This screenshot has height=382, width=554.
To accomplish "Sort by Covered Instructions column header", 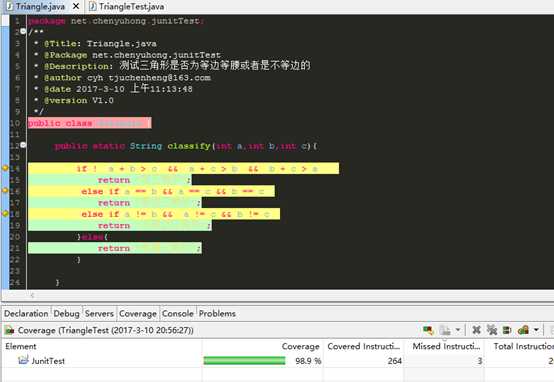I will click(x=364, y=346).
